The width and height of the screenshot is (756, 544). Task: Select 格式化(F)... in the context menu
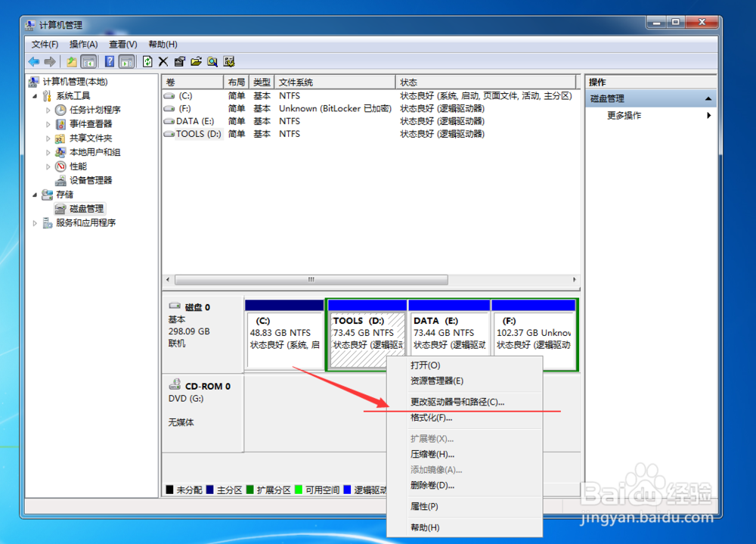click(465, 418)
